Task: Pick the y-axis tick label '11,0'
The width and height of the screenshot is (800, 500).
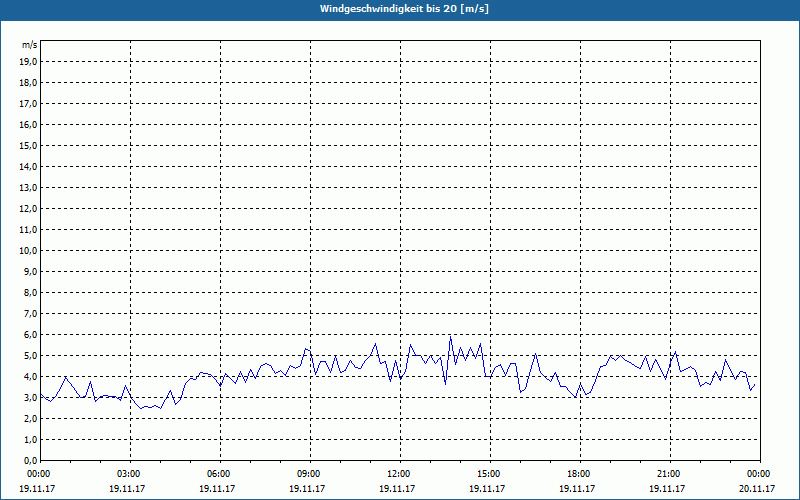Action: click(x=28, y=230)
